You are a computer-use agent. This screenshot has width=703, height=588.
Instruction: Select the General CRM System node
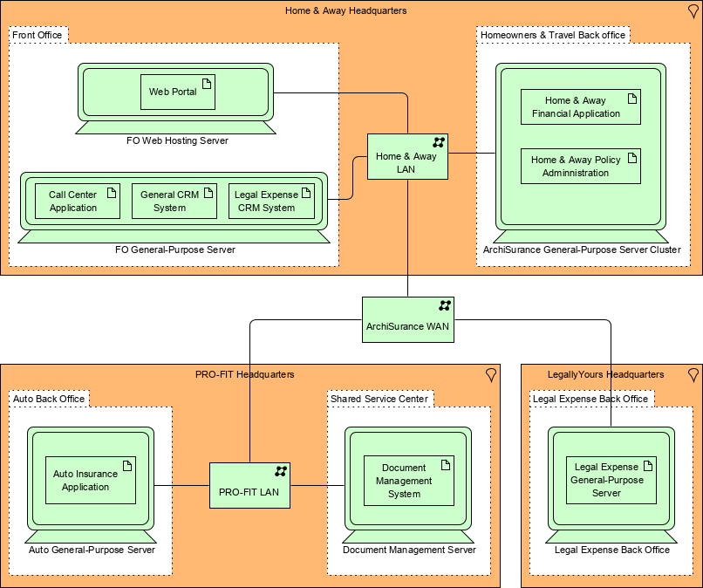pyautogui.click(x=174, y=201)
